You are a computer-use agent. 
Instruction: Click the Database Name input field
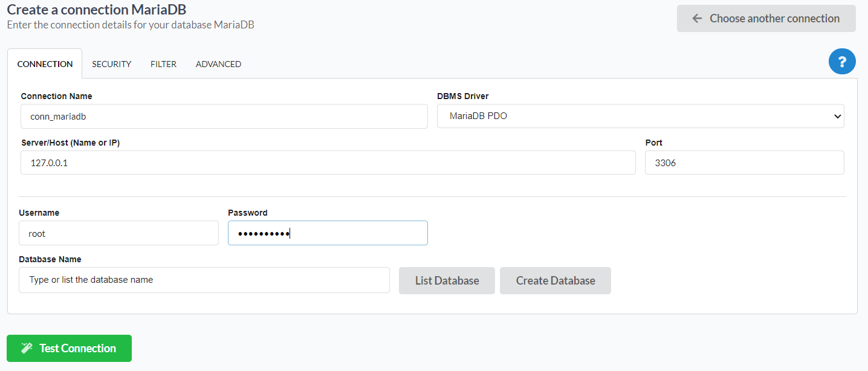click(204, 280)
